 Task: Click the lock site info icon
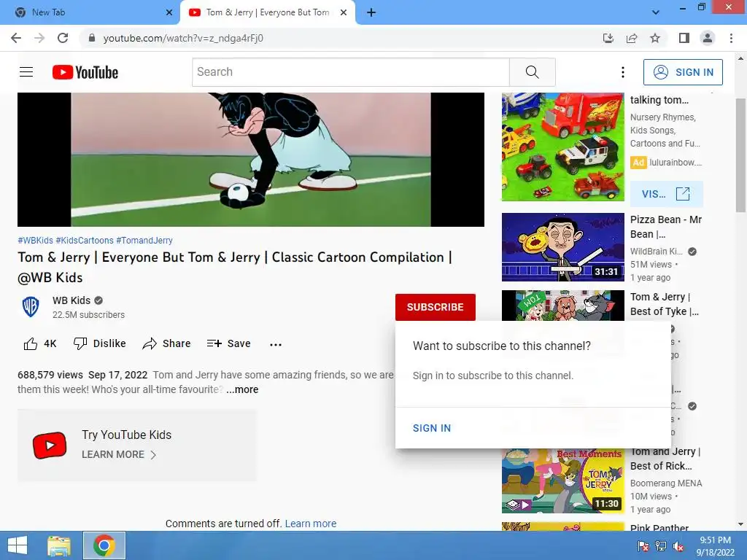coord(92,38)
